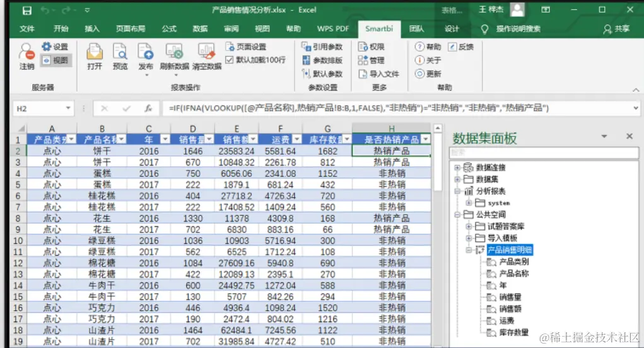This screenshot has width=644, height=348.
Task: Expand the 试题答案库 folder
Action: click(469, 226)
